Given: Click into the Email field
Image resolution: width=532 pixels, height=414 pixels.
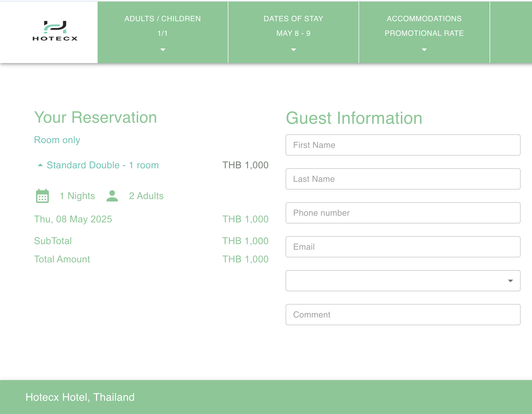Looking at the screenshot, I should pyautogui.click(x=403, y=247).
